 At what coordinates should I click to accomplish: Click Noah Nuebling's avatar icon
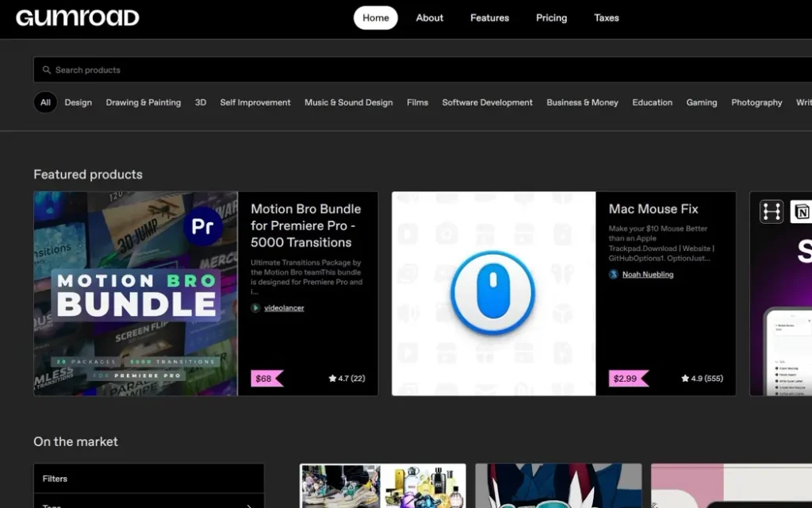click(614, 274)
